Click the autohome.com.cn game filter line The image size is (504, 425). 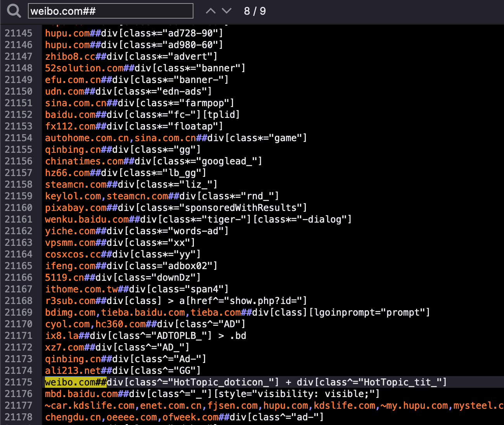(x=176, y=138)
